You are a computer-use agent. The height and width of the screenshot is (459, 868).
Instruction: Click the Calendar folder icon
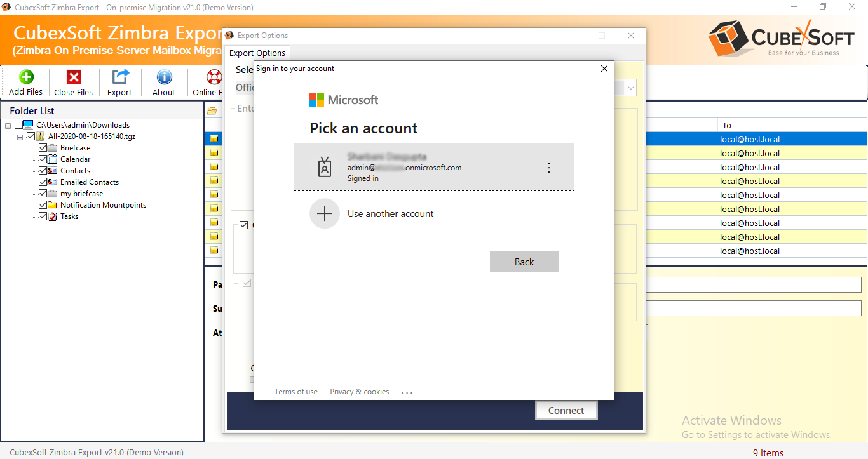coord(52,159)
